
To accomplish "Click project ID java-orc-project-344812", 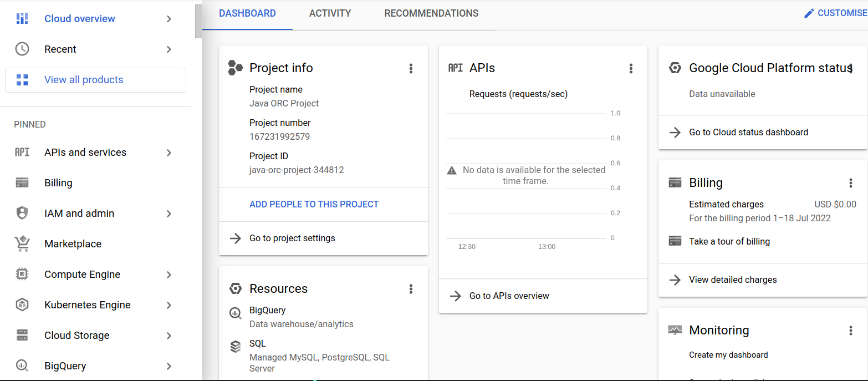I will (297, 170).
